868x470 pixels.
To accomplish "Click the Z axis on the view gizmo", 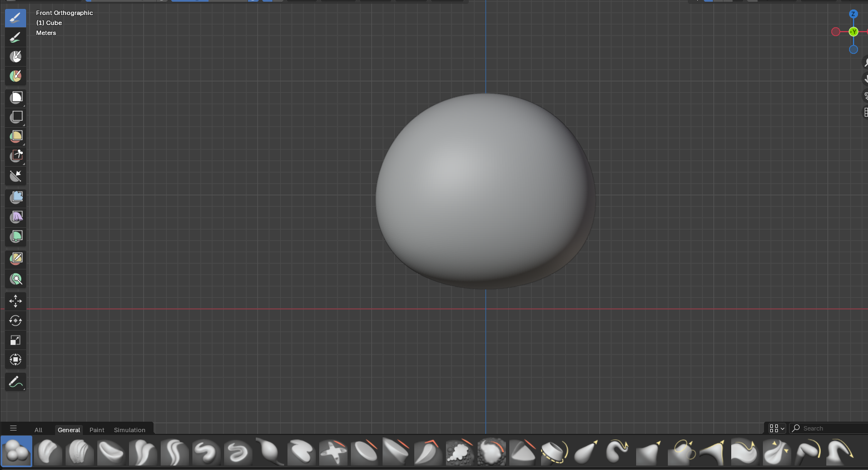I will click(854, 14).
